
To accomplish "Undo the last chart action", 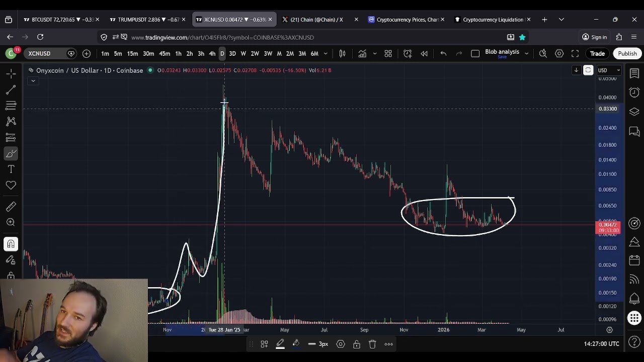I will coord(443,54).
